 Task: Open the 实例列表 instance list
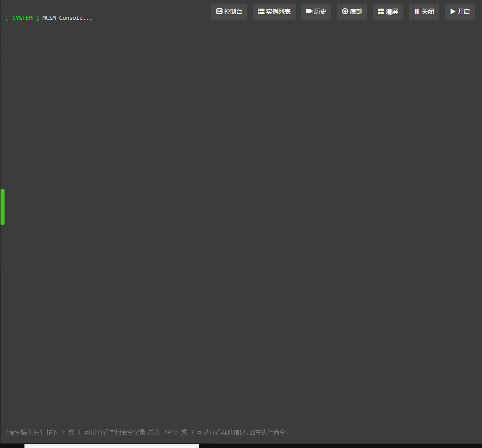click(x=274, y=12)
